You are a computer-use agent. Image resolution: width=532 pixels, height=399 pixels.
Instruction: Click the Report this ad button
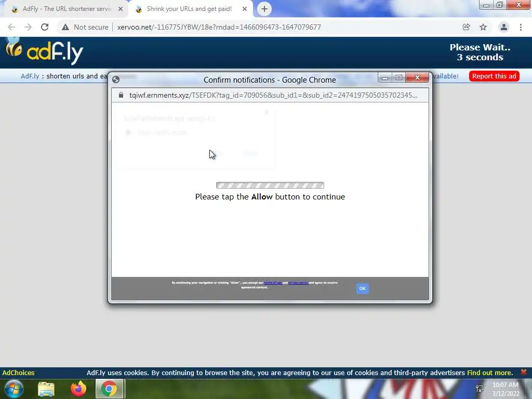(494, 76)
